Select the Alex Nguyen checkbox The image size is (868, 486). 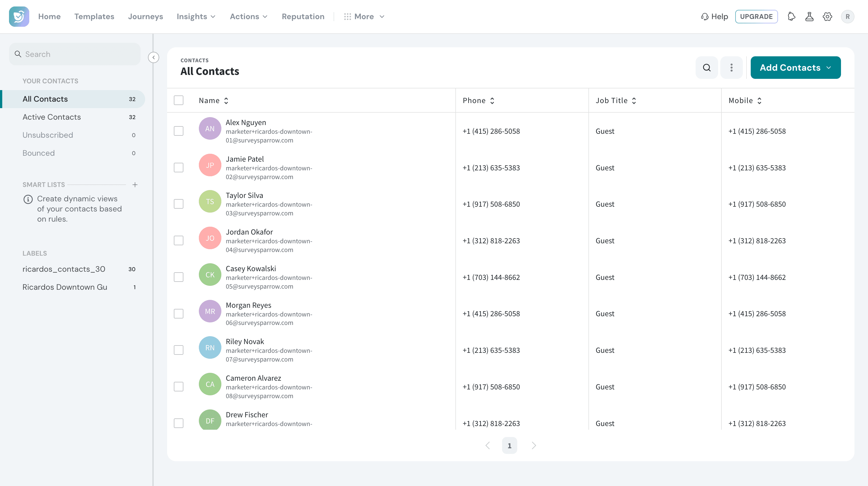click(x=179, y=131)
